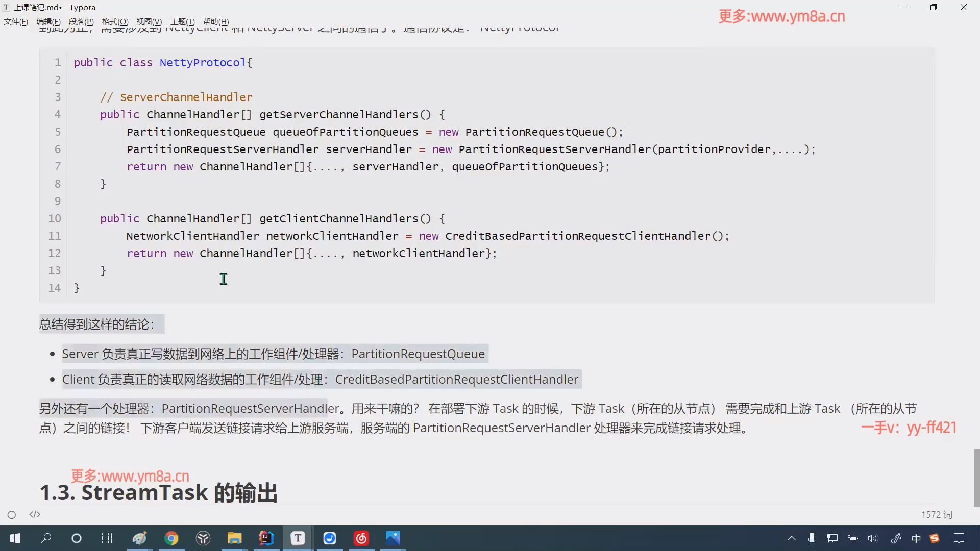Toggle source code mode icon
This screenshot has width=980, height=551.
point(35,514)
